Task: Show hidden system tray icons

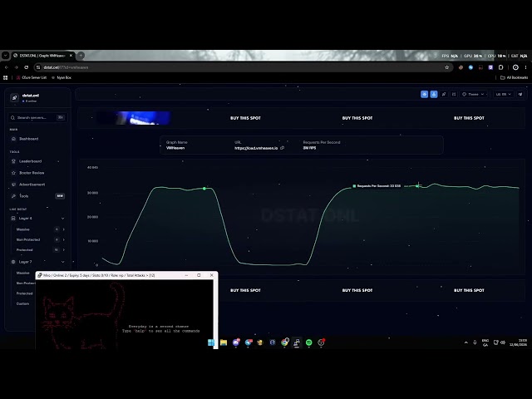Action: [465, 342]
